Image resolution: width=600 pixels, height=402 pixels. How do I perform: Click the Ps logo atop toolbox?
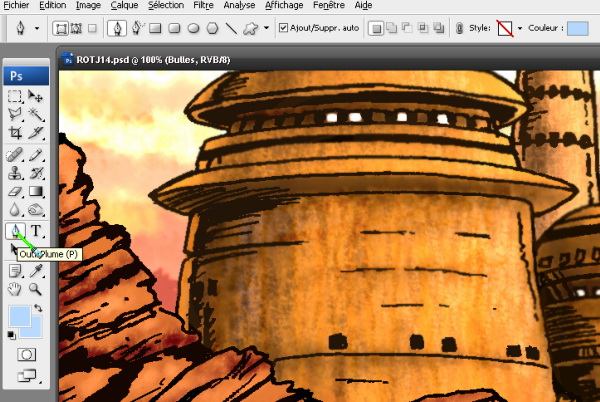tap(26, 76)
